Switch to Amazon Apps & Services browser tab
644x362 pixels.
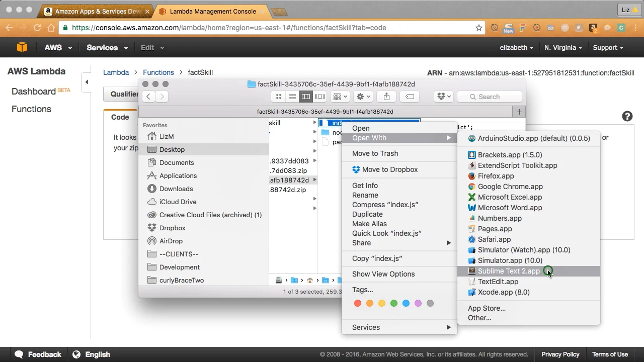pyautogui.click(x=97, y=11)
